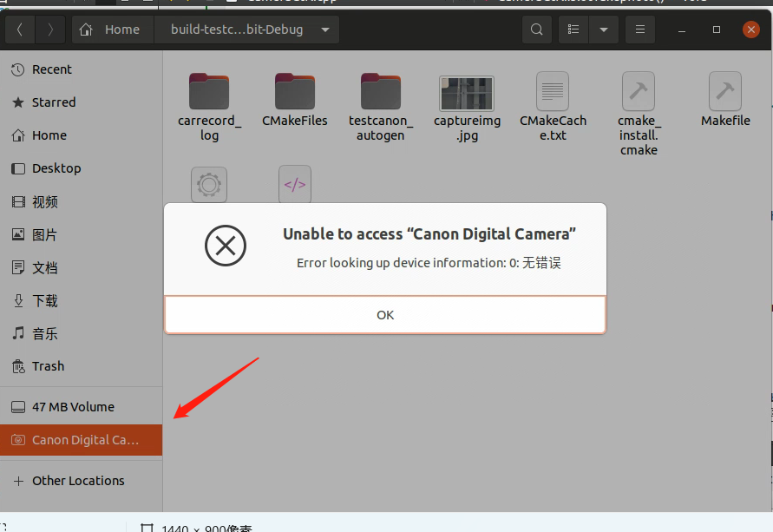Open Trash in the sidebar
Viewport: 773px width, 532px height.
click(x=81, y=366)
